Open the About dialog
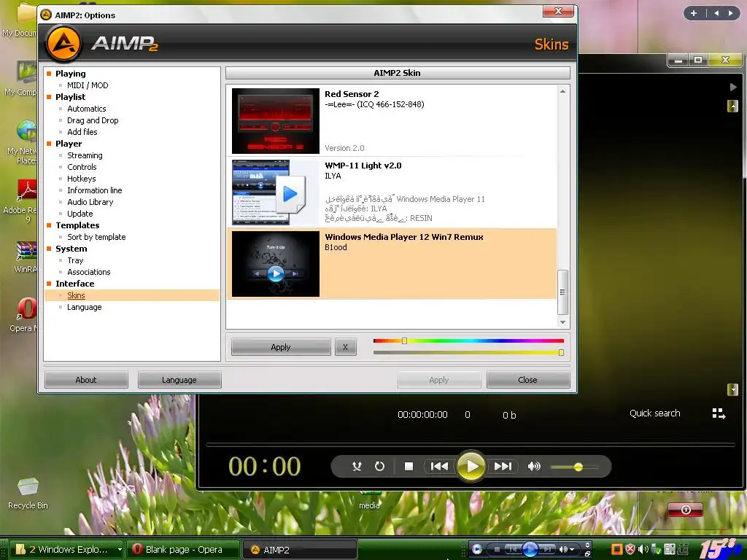This screenshot has width=747, height=560. click(x=86, y=379)
